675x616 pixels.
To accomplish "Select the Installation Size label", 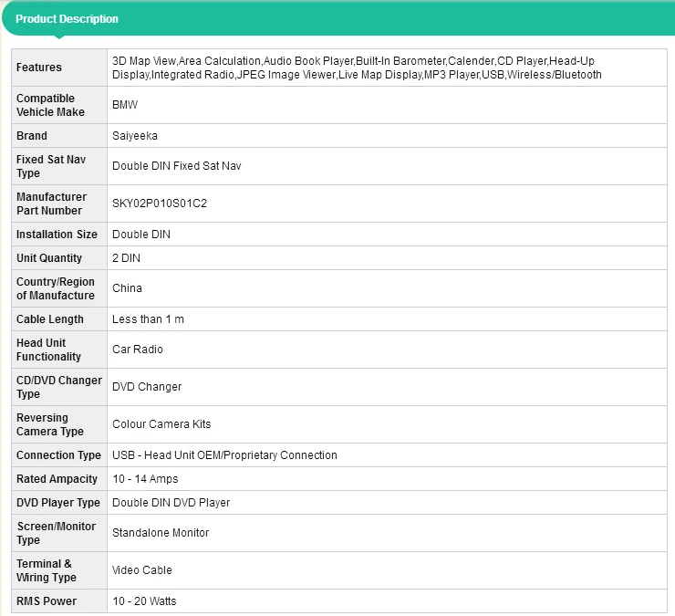I will [x=57, y=235].
